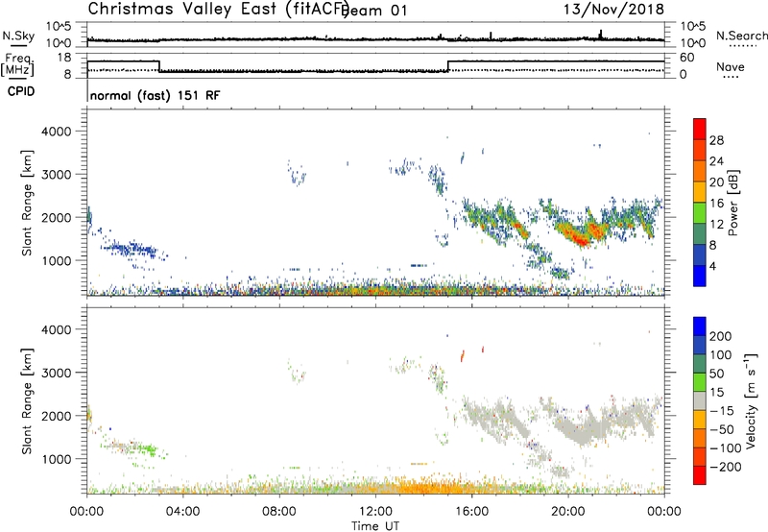Click the 'Slant Range [km]' label of velocity panel
768x532 pixels.
(27, 401)
